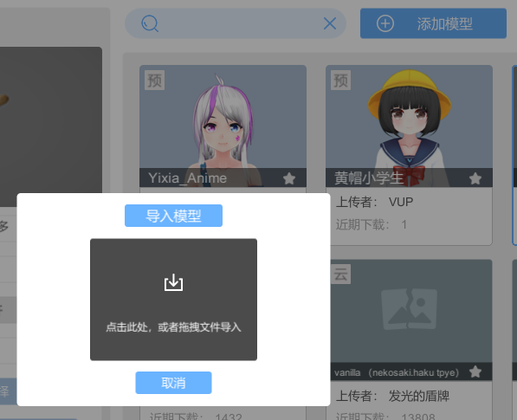Favorite the vanilla model star

pyautogui.click(x=475, y=372)
